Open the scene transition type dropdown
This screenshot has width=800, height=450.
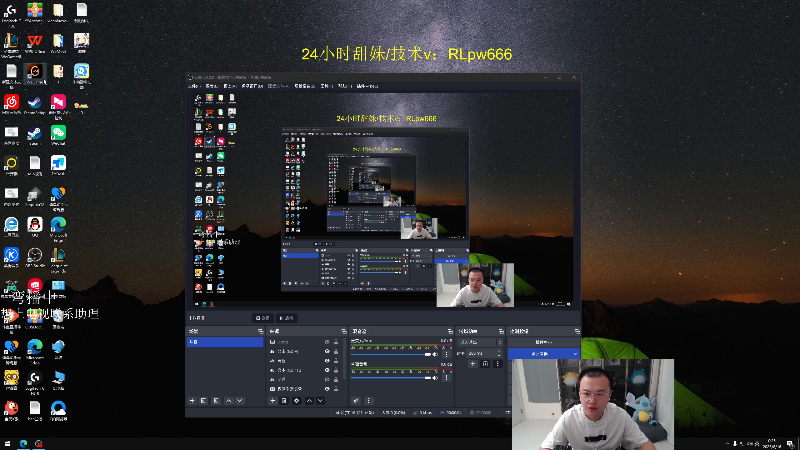(480, 342)
